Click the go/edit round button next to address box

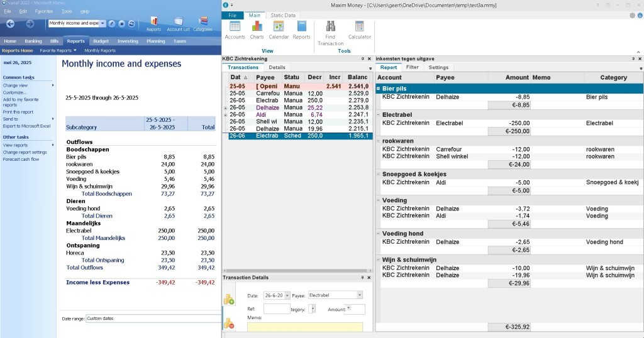click(x=112, y=24)
